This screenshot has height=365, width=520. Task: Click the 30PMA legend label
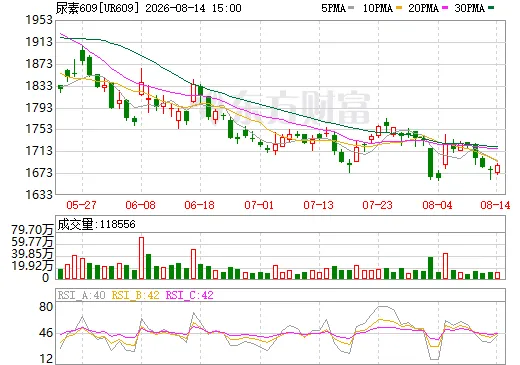tap(469, 8)
